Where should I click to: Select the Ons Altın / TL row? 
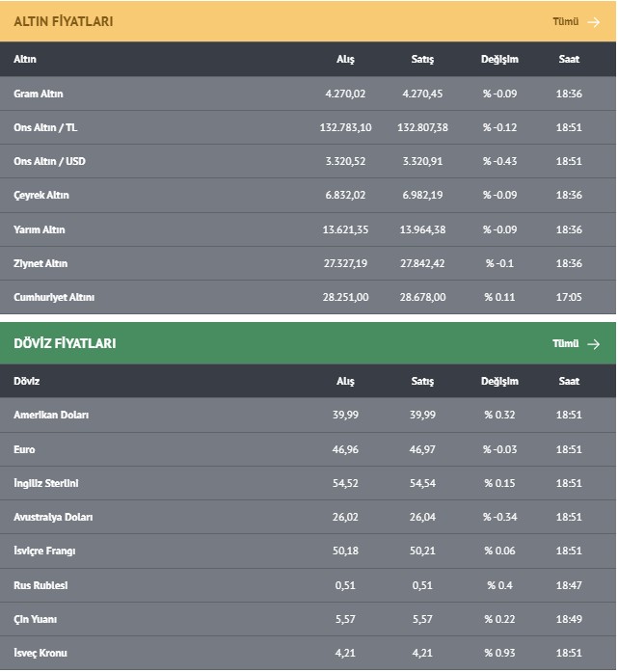(x=309, y=127)
